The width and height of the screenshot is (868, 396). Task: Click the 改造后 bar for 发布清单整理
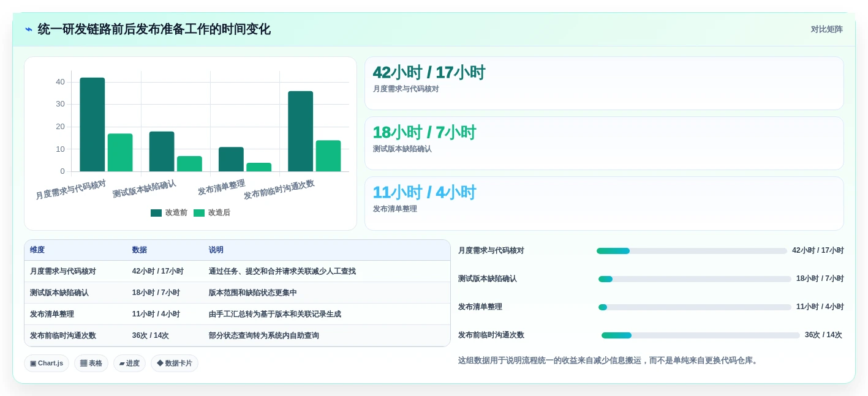(259, 167)
